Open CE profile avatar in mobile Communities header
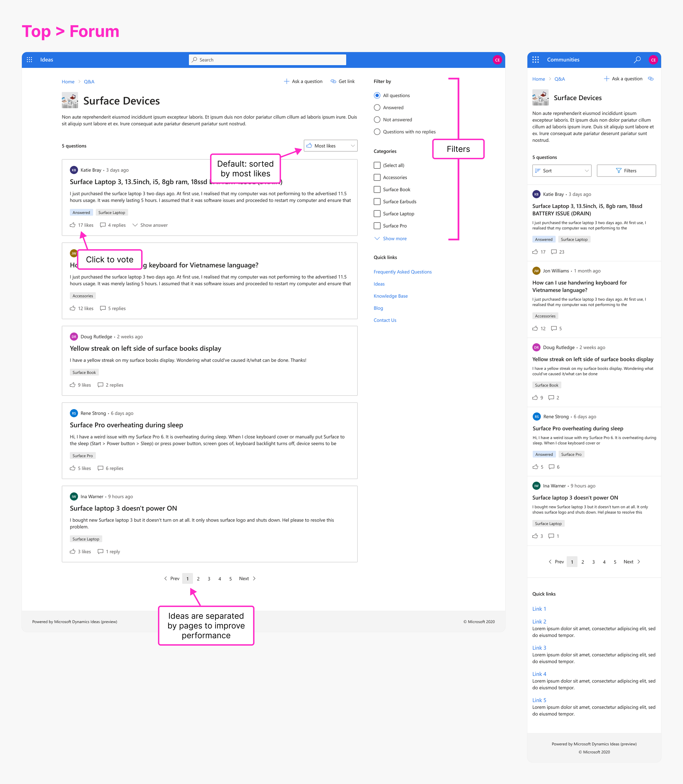The image size is (683, 784). coord(653,60)
